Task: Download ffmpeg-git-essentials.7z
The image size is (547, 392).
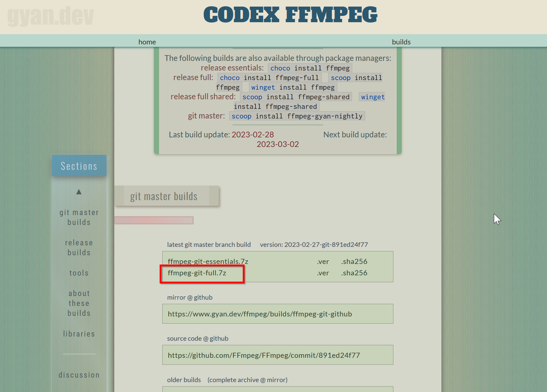Action: click(208, 261)
